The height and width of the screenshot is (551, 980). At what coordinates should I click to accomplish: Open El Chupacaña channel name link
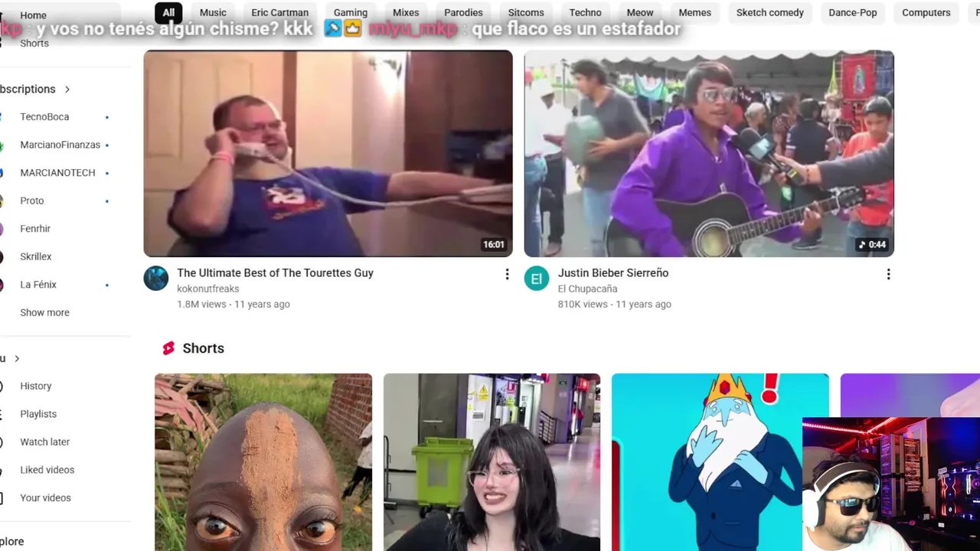tap(587, 289)
